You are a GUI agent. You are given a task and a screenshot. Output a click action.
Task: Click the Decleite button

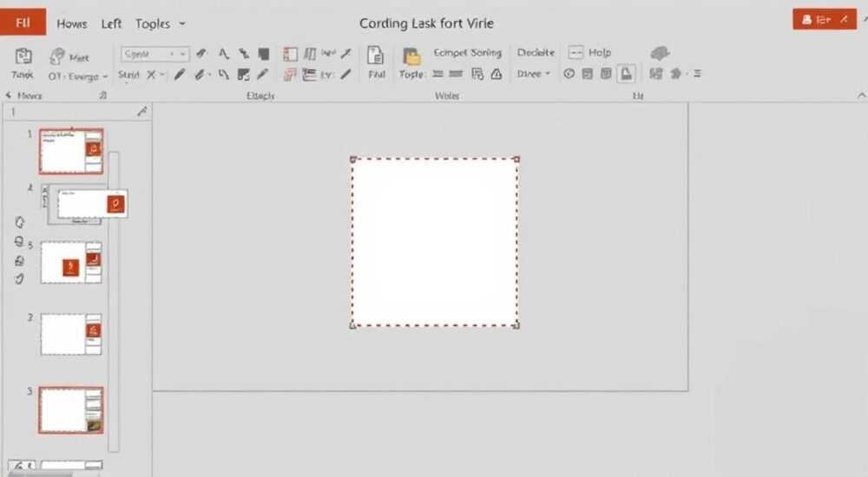536,53
